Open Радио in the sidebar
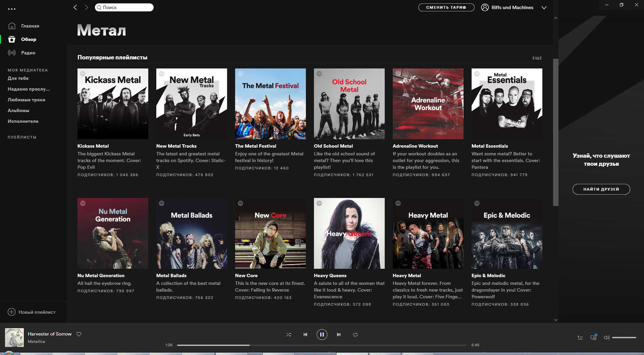This screenshot has width=644, height=355. click(28, 52)
